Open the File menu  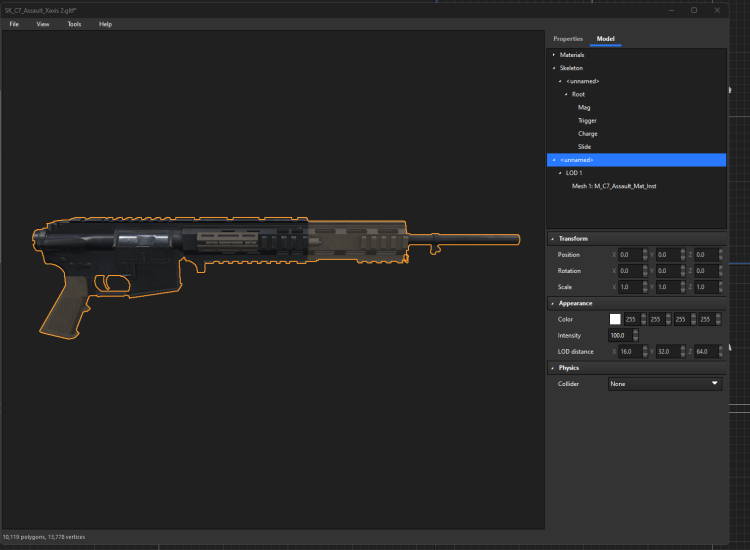tap(14, 24)
